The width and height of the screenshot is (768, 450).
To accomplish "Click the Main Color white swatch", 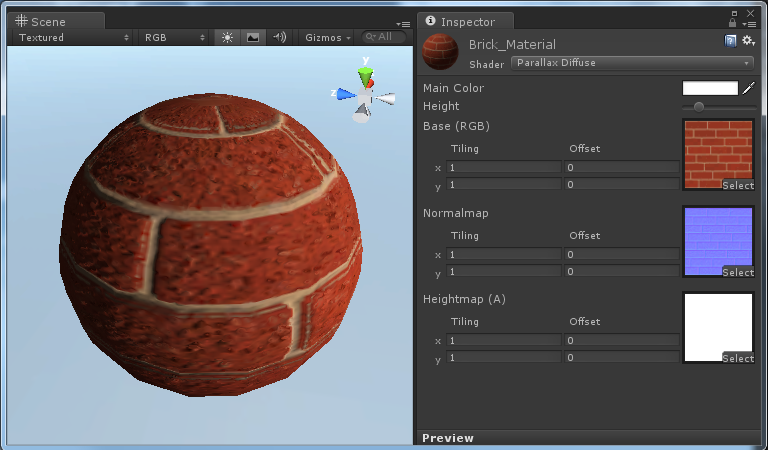I will pyautogui.click(x=710, y=88).
